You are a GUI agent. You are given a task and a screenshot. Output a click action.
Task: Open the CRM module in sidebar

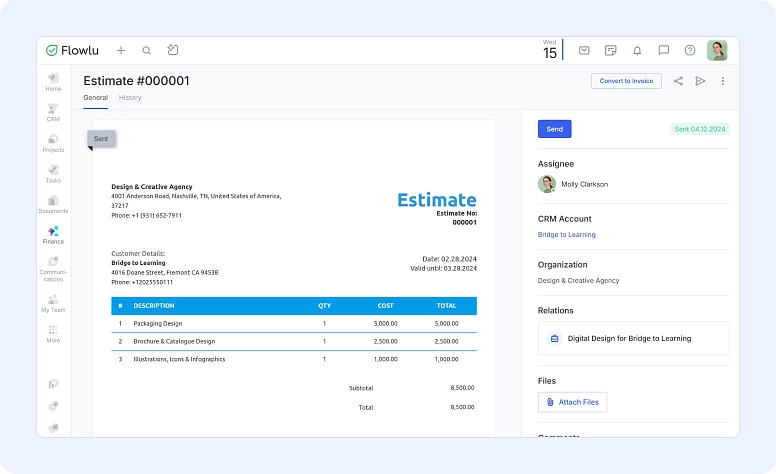(53, 112)
